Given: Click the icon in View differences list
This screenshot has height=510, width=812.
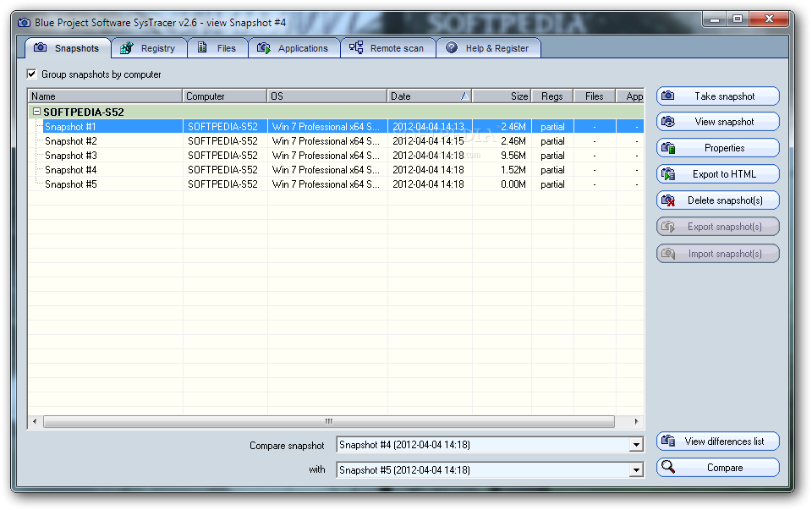Looking at the screenshot, I should pos(668,441).
